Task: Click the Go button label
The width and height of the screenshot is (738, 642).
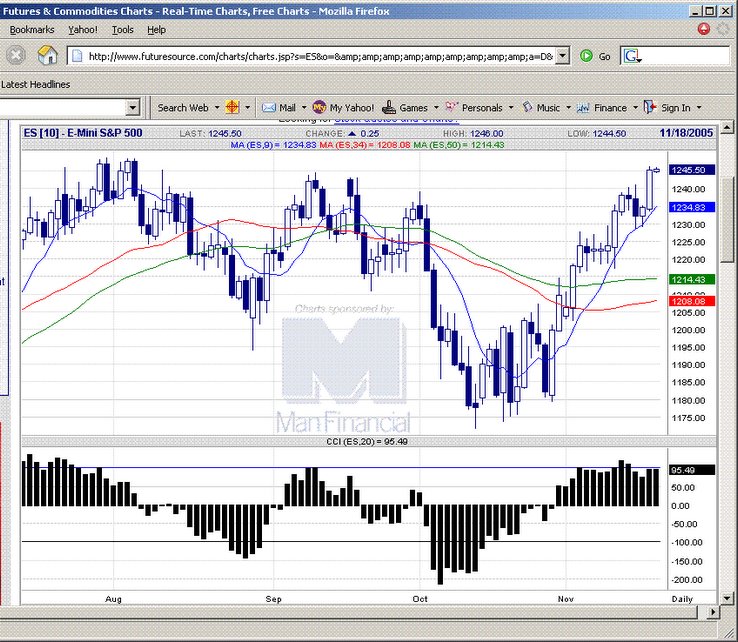Action: [604, 56]
